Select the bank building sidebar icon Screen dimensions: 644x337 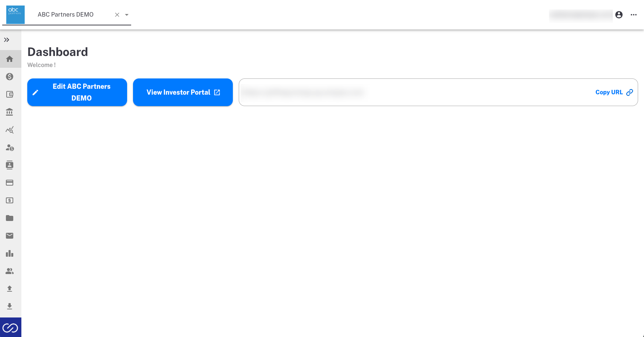click(10, 112)
